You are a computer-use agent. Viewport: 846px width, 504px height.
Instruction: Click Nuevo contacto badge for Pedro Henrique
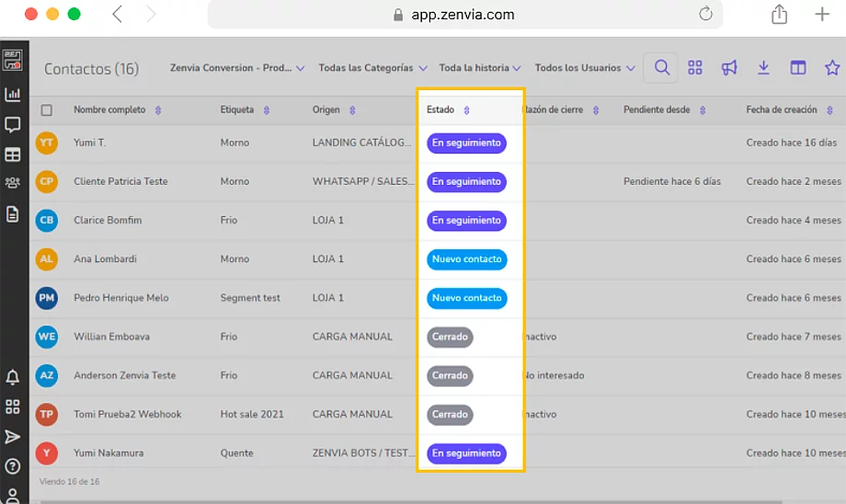pyautogui.click(x=467, y=298)
